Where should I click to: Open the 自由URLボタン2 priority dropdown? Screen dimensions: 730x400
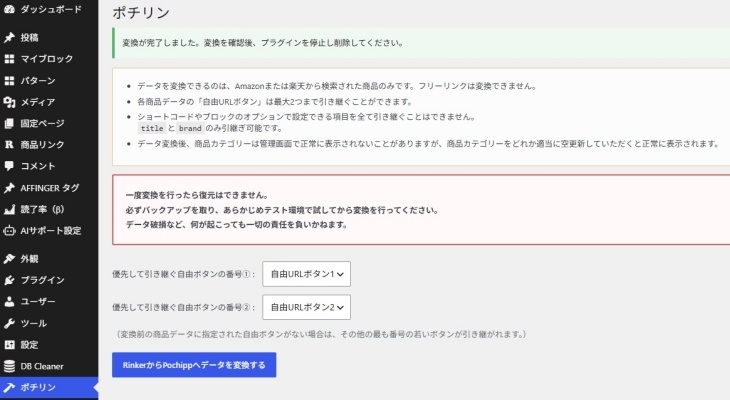(x=306, y=307)
